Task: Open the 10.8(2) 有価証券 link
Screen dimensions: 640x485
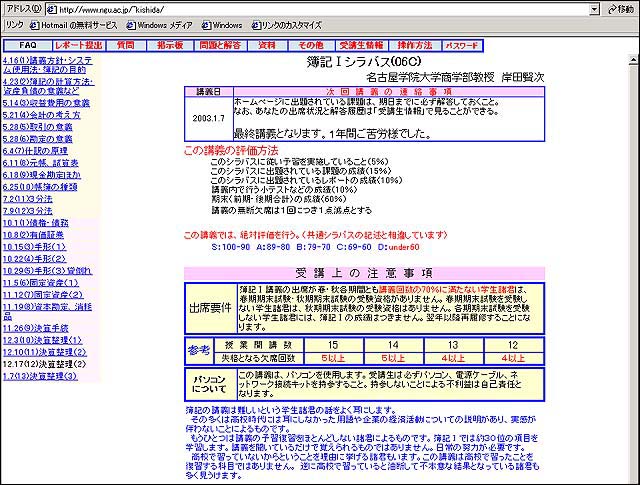Action: [33, 235]
